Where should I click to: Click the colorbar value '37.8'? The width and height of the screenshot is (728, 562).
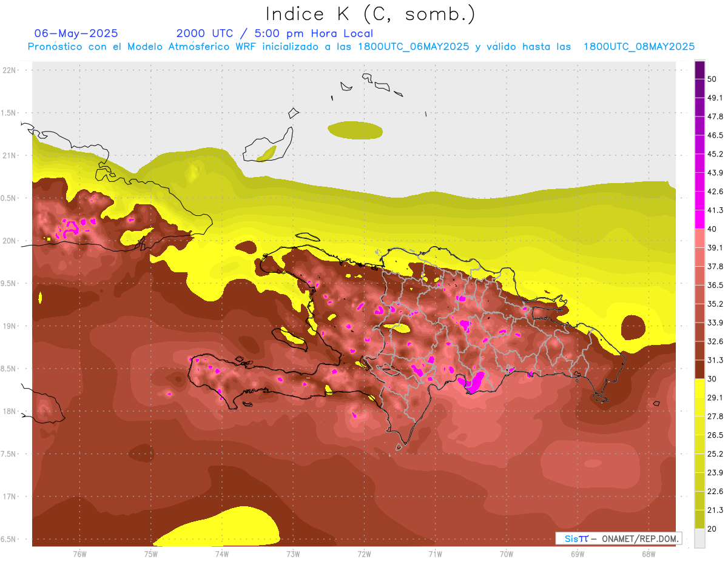715,266
